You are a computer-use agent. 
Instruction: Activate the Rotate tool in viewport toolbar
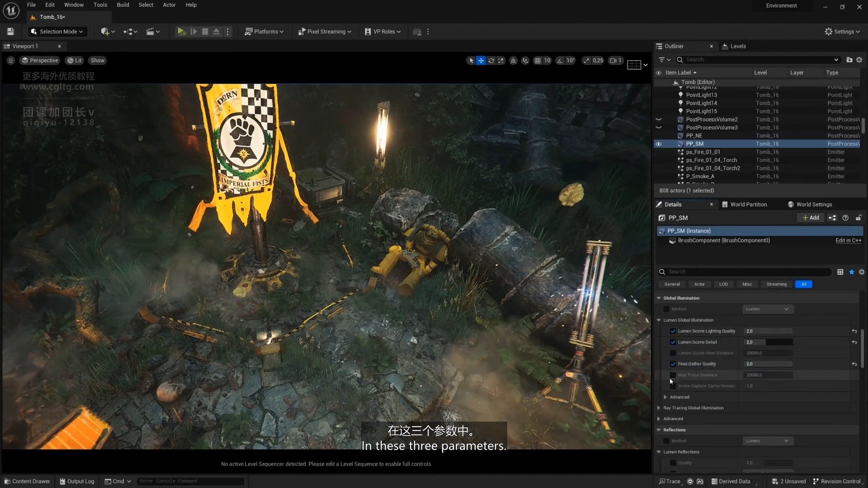pyautogui.click(x=491, y=61)
